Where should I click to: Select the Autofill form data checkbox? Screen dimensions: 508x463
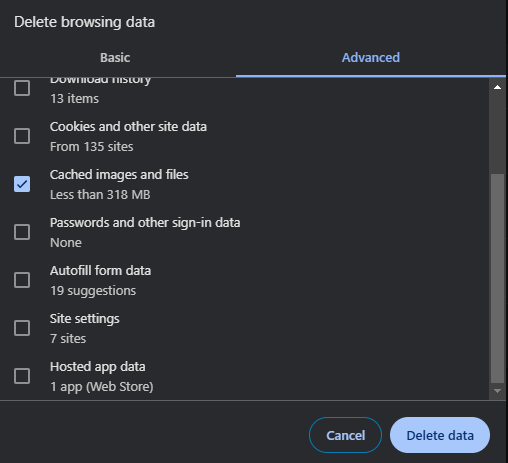tap(22, 280)
